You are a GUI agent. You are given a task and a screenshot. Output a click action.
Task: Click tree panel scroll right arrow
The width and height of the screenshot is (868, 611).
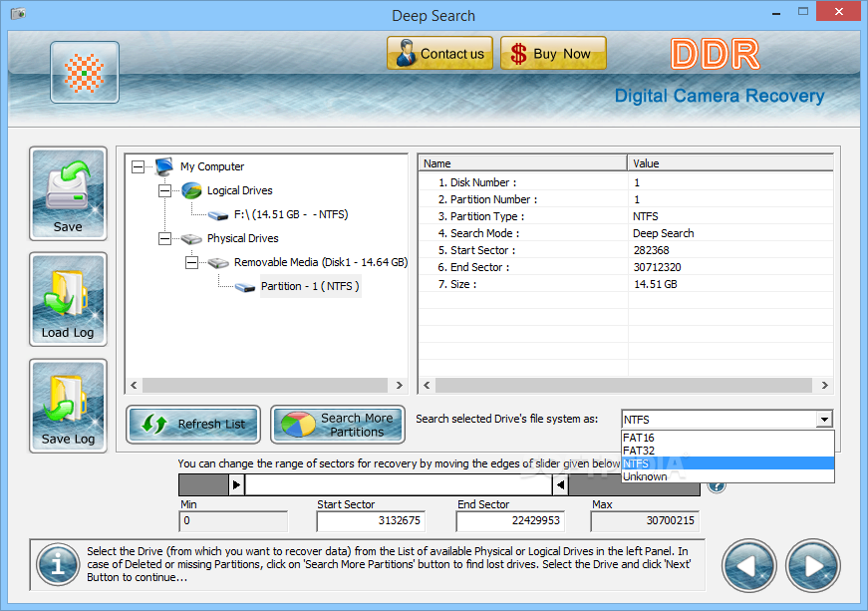tap(400, 385)
